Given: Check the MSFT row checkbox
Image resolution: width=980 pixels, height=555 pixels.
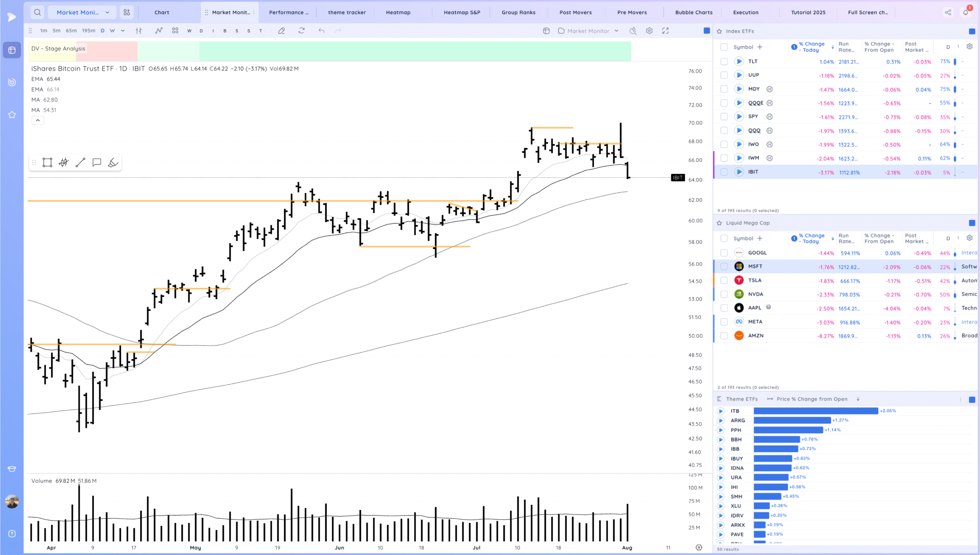Looking at the screenshot, I should point(724,266).
